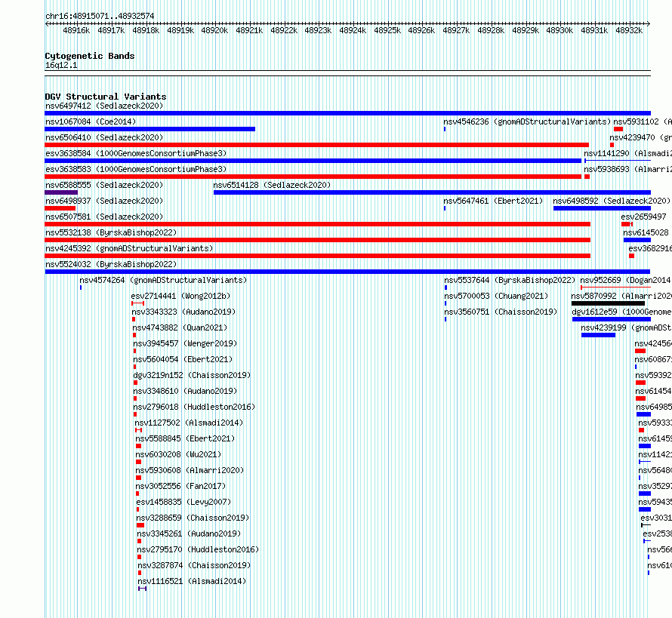Viewport: 672px width, 618px height.
Task: Select nsv952669 (Dogan2014) label
Action: pyautogui.click(x=625, y=280)
